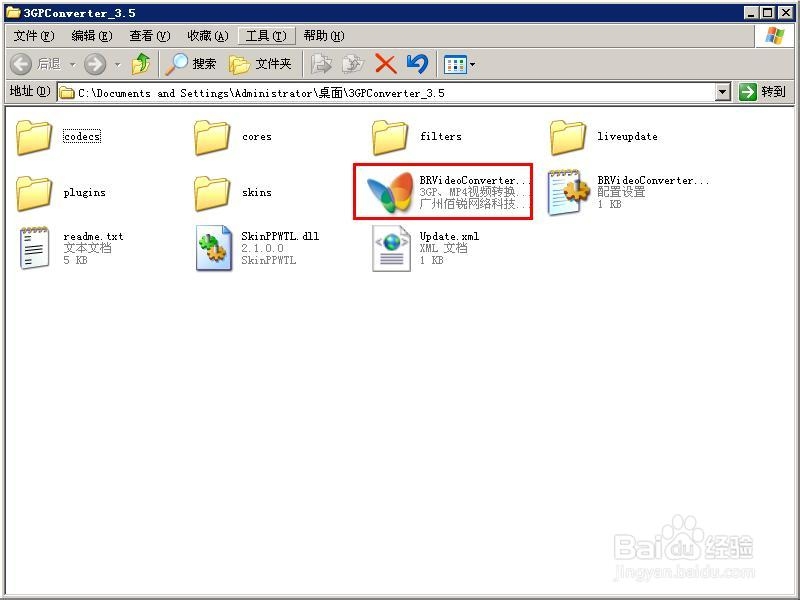Select the readme.txt notepad icon

click(x=34, y=248)
